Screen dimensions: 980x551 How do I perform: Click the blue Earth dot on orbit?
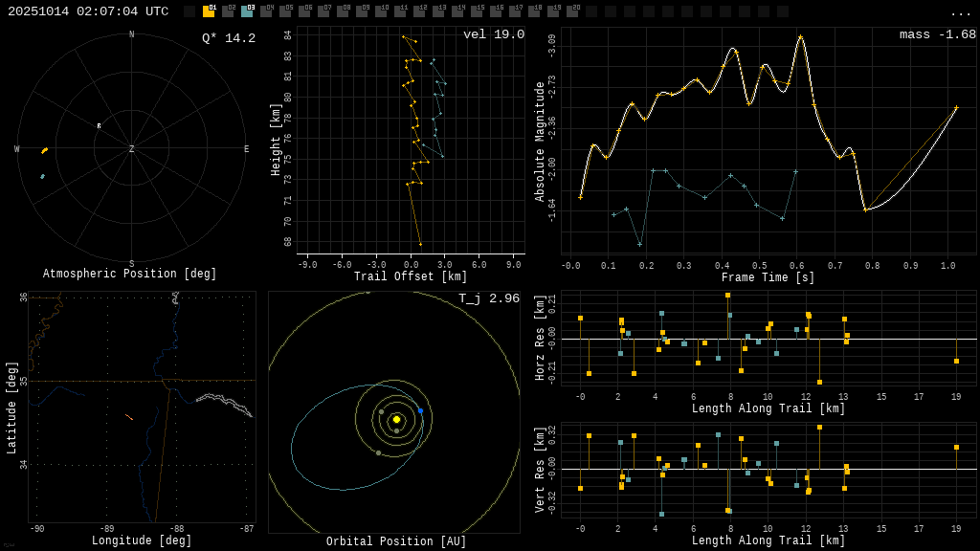pos(420,411)
